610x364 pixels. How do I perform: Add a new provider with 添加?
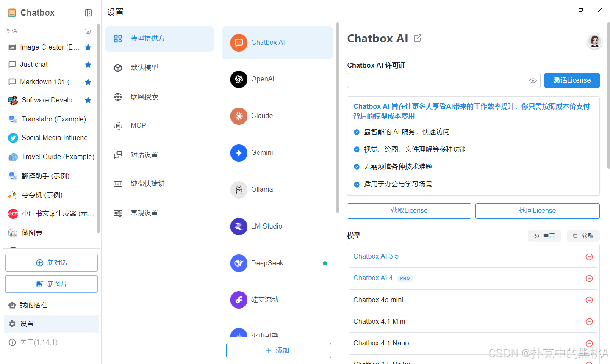click(x=279, y=350)
